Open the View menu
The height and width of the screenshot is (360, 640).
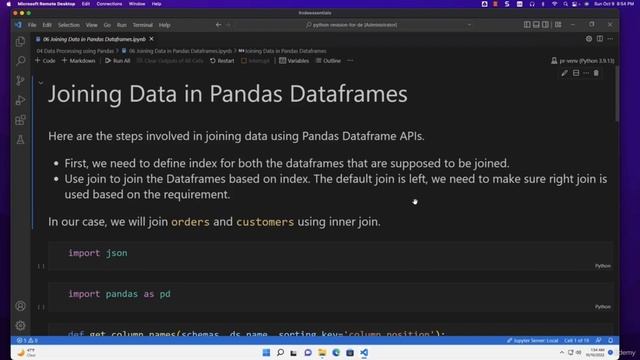(91, 25)
